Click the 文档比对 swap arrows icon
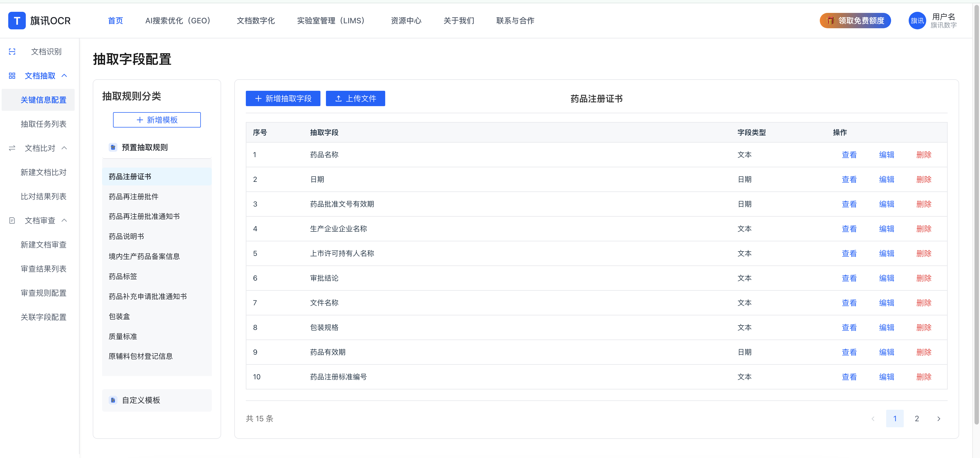Screen dimensions: 980x458 [12, 148]
